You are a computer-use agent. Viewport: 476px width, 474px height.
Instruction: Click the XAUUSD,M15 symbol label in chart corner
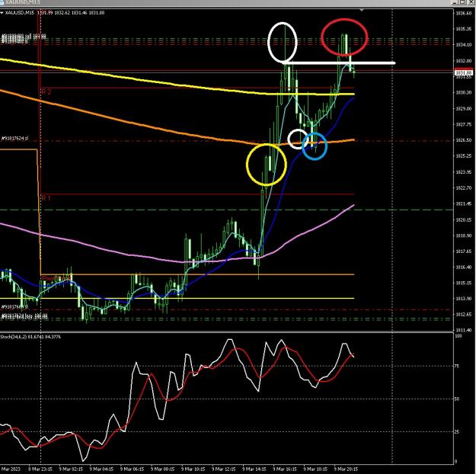[x=20, y=13]
